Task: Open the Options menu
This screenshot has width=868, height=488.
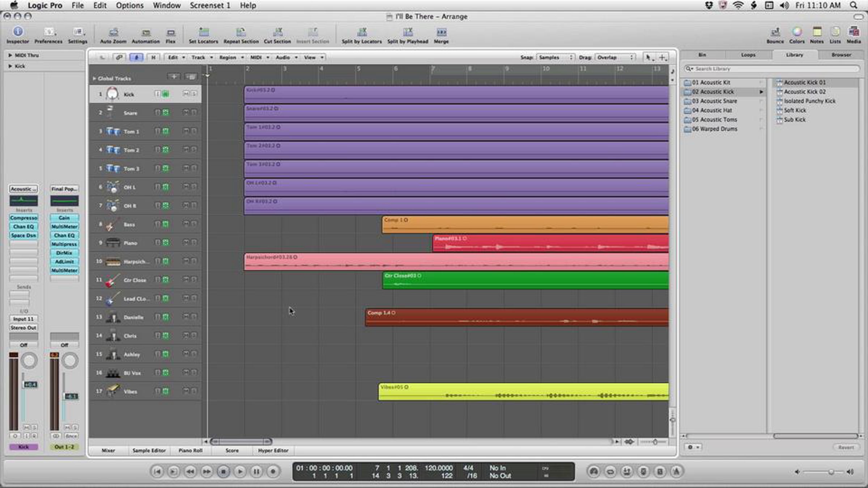Action: (129, 5)
